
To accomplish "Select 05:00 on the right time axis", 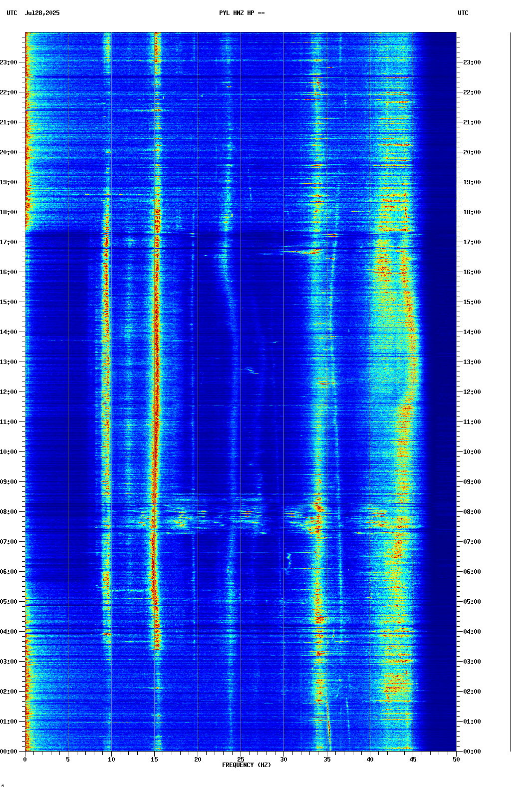I will tap(472, 602).
